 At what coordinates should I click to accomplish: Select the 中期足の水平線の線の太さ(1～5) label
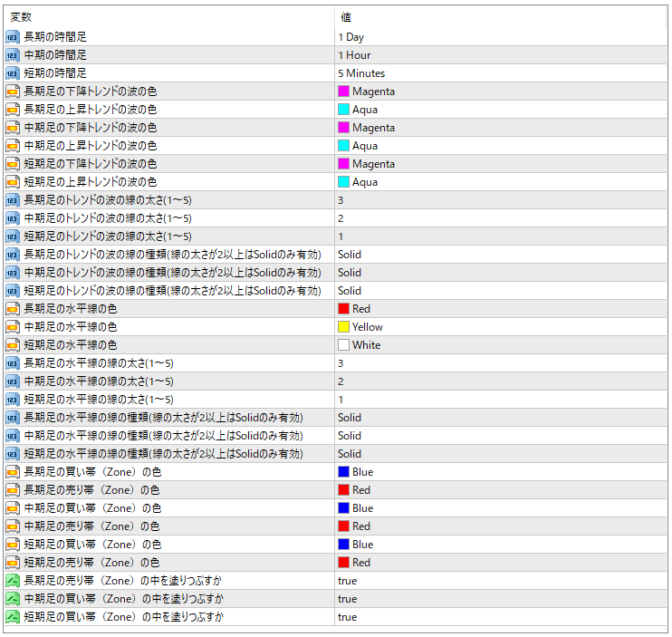[99, 381]
